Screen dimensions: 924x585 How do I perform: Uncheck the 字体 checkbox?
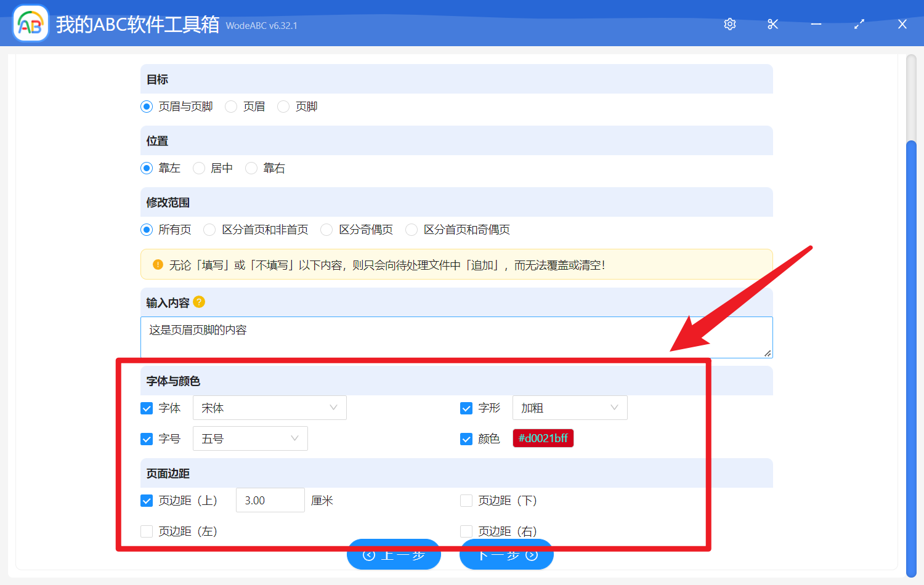147,408
